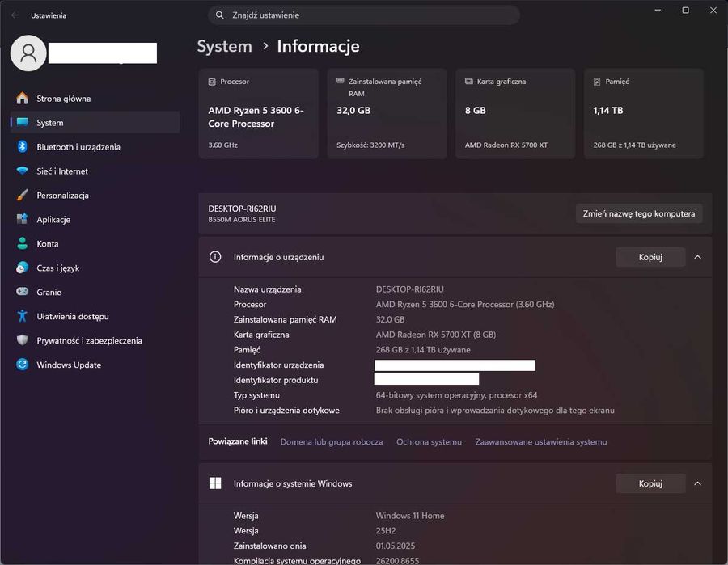Click the 1,14 TB storage card

pyautogui.click(x=644, y=114)
